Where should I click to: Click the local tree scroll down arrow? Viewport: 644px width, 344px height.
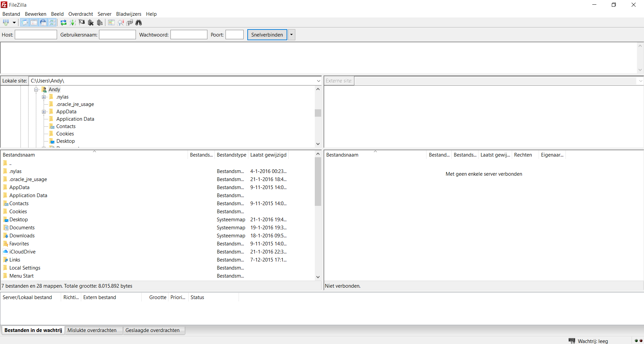[318, 144]
